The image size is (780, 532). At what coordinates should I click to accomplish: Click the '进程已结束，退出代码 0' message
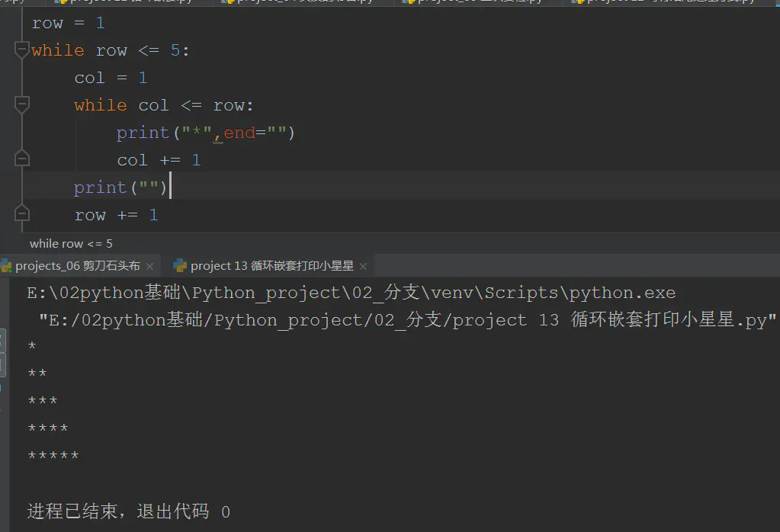coord(129,511)
